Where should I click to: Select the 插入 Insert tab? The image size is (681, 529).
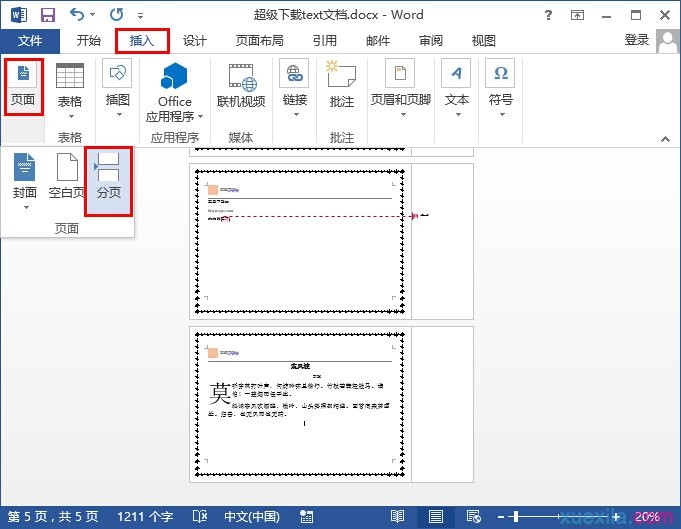pyautogui.click(x=142, y=41)
